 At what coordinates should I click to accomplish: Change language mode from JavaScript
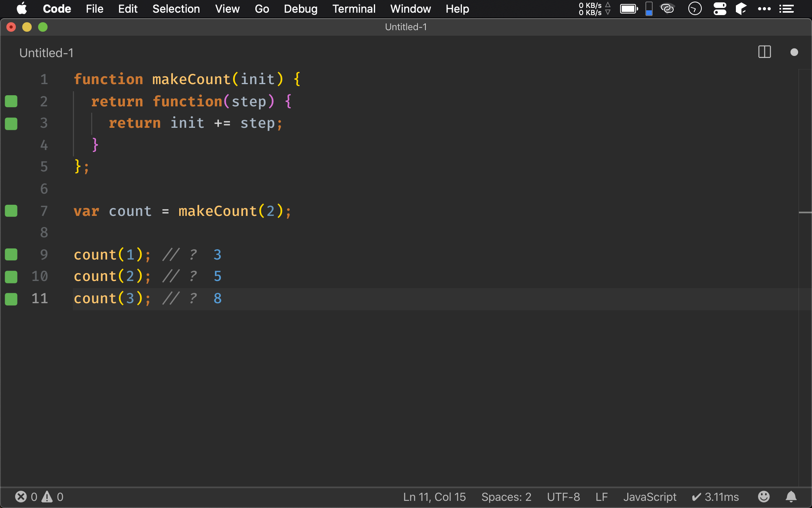pos(649,497)
